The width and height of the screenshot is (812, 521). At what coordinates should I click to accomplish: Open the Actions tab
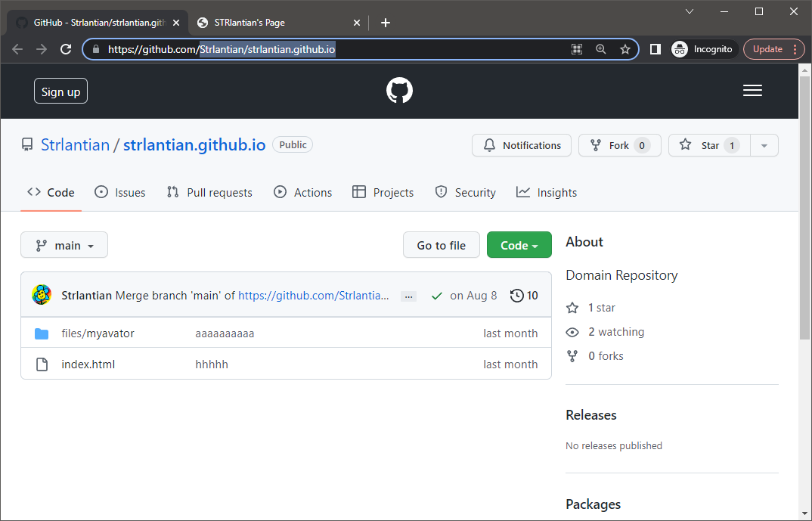tap(302, 193)
